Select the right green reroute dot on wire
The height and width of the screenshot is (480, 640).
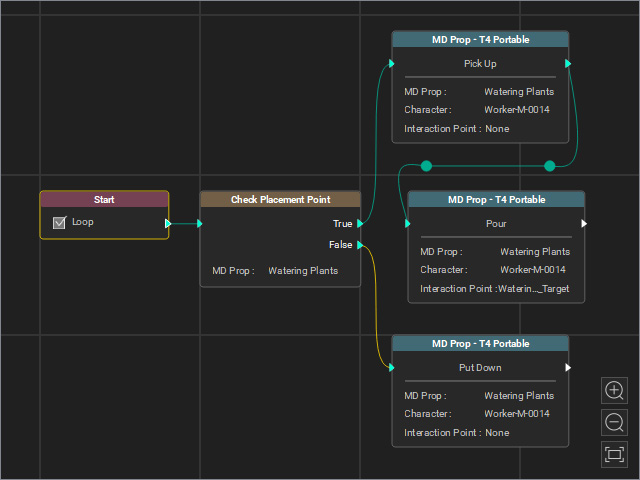pyautogui.click(x=550, y=166)
